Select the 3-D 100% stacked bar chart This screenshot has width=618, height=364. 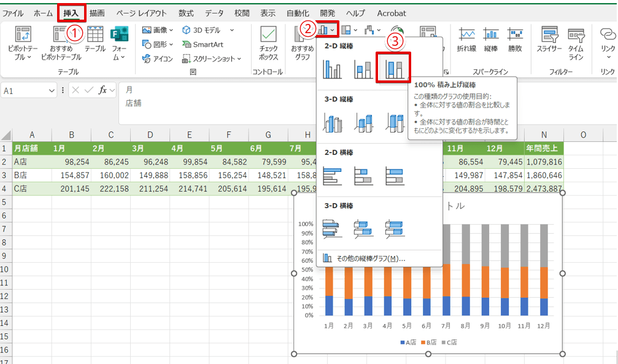click(x=395, y=229)
